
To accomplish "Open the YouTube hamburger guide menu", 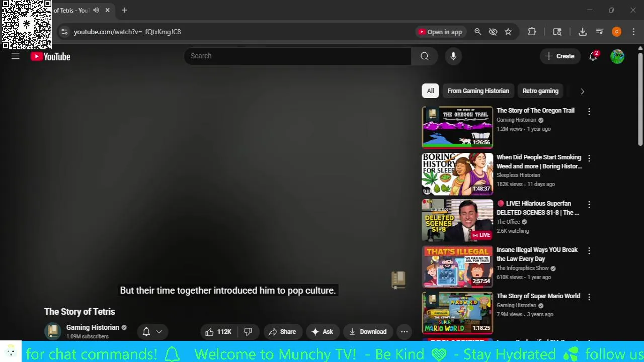I will 16,56.
